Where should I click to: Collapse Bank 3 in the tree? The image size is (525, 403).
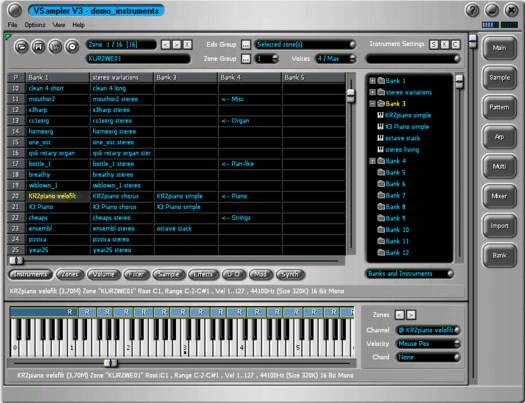click(372, 103)
